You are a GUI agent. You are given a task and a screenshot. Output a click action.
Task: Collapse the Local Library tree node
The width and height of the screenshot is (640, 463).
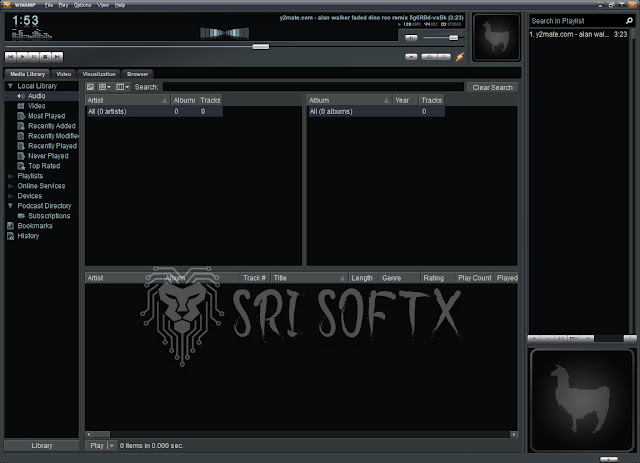tap(10, 86)
